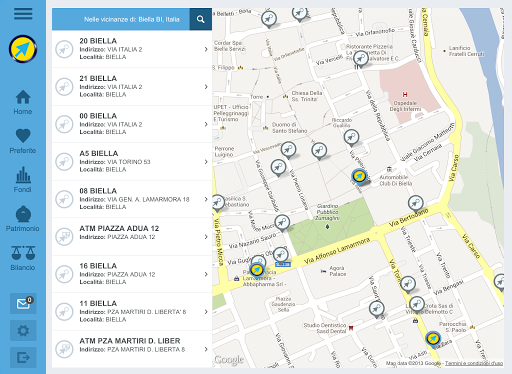Open Bilancio scales section
The image size is (512, 374).
[23, 258]
